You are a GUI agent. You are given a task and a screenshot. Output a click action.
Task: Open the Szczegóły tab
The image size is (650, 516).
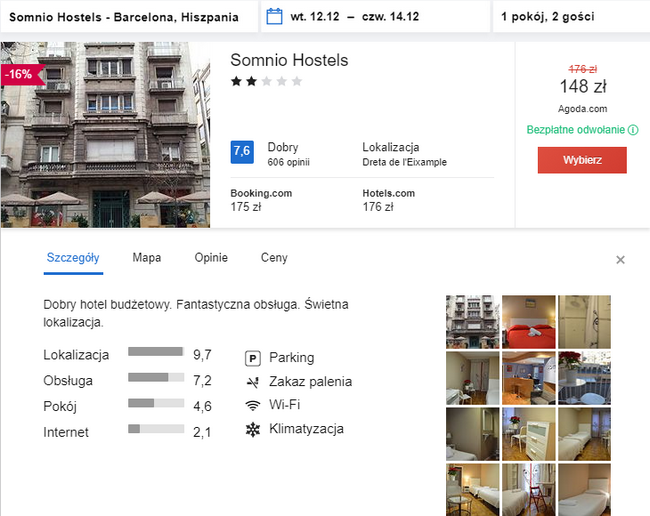click(73, 258)
